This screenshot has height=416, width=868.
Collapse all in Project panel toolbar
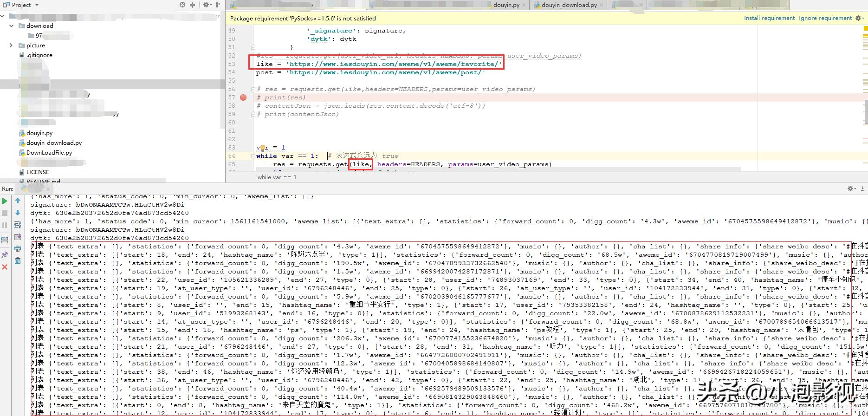coord(193,5)
